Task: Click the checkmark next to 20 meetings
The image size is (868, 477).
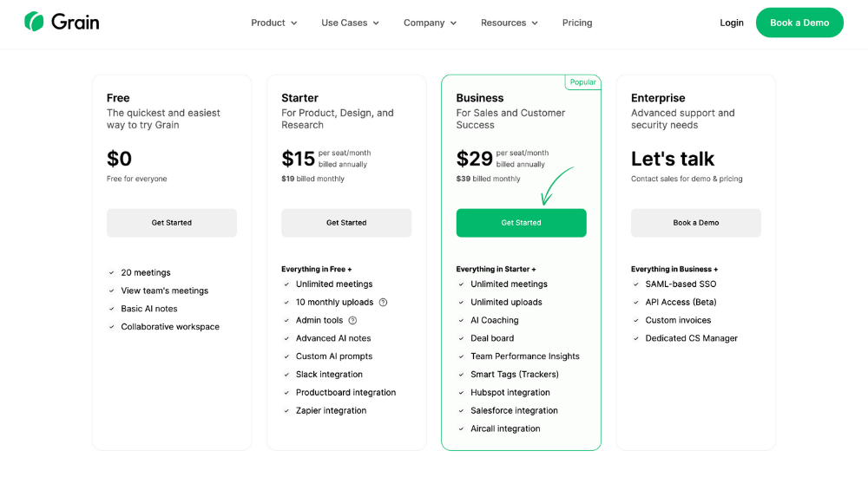Action: (111, 273)
